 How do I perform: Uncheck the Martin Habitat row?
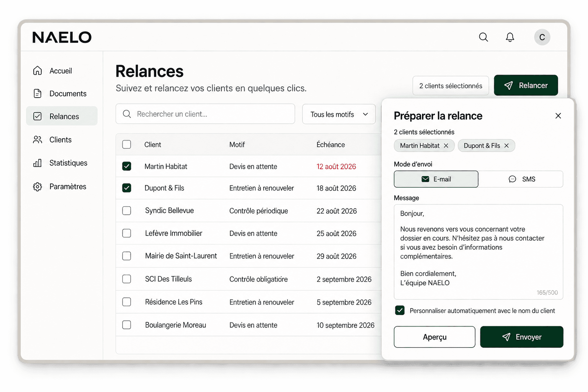(x=127, y=166)
